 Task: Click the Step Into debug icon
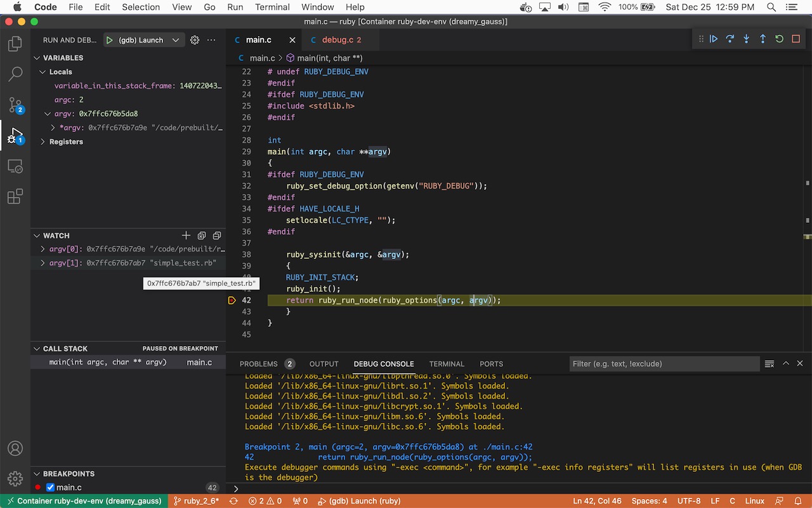[747, 38]
